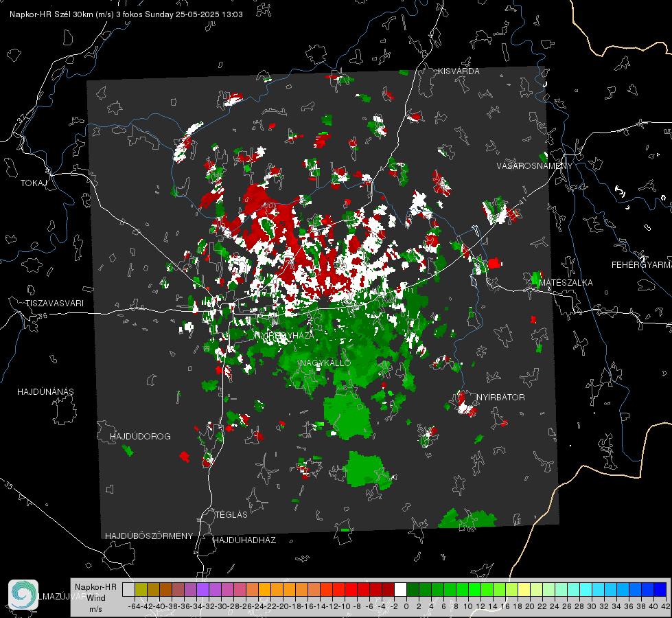672x618 pixels.
Task: Click the TISZAVASVÁRI town label
Action: pos(54,304)
